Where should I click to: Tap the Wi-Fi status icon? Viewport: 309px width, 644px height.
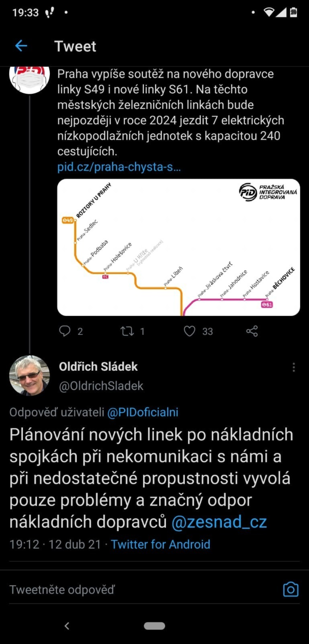click(269, 12)
